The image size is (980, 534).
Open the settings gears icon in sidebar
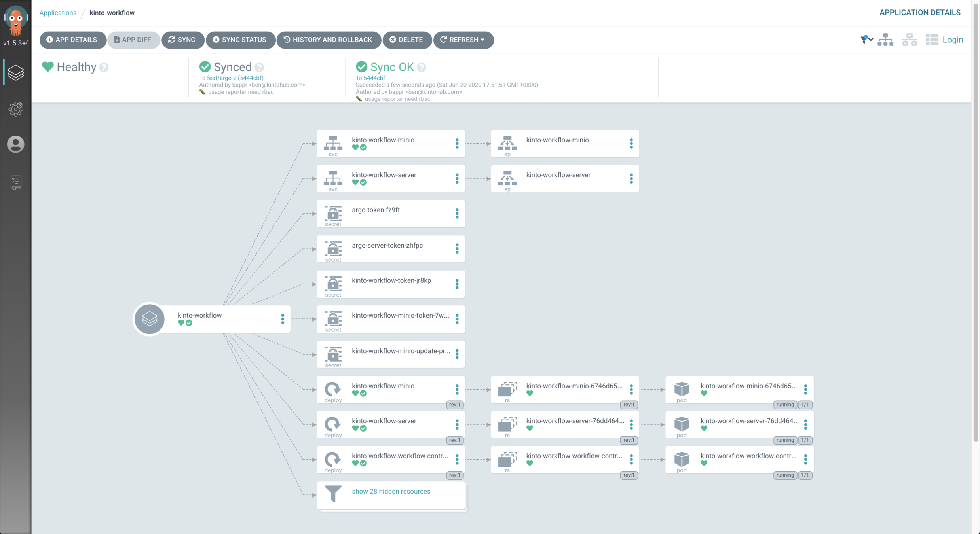click(x=15, y=109)
